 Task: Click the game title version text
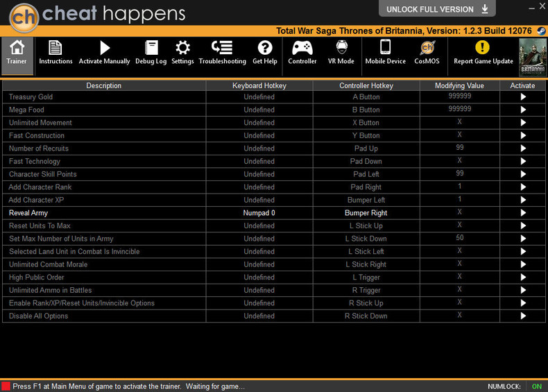(404, 31)
